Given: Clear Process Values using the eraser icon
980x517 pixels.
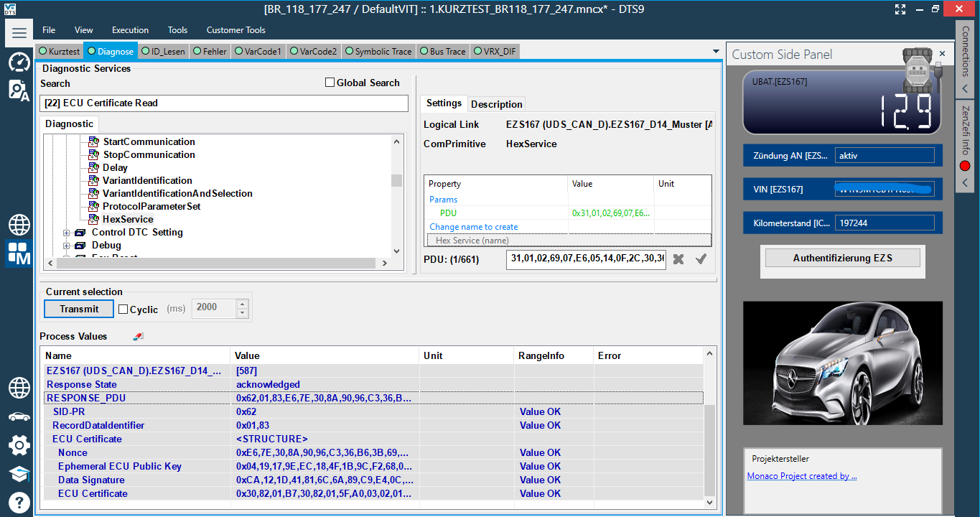Looking at the screenshot, I should tap(137, 335).
